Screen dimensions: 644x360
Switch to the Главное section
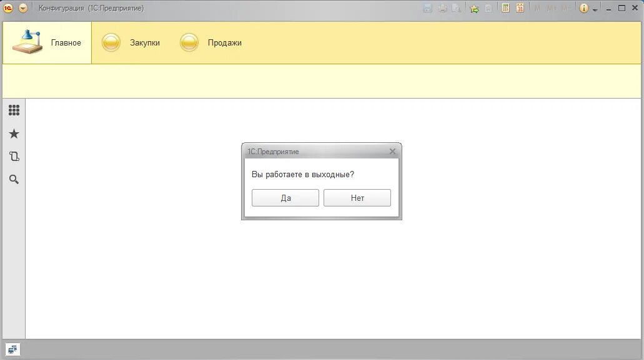(47, 42)
